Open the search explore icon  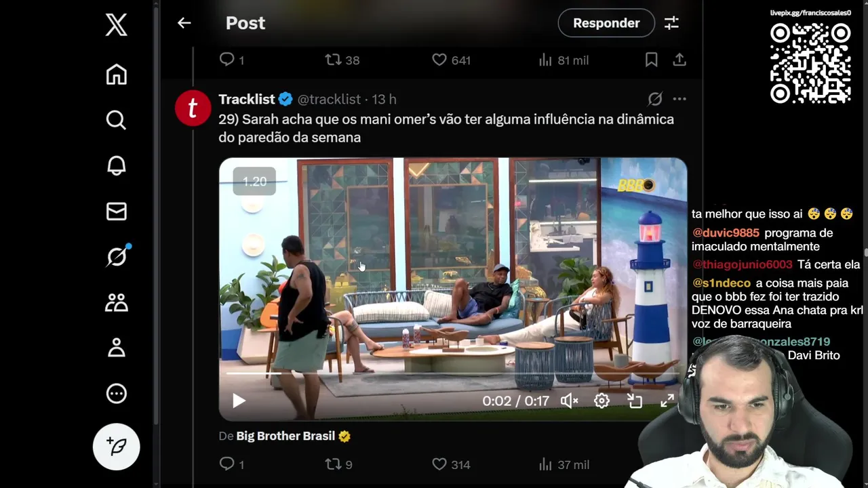(117, 120)
